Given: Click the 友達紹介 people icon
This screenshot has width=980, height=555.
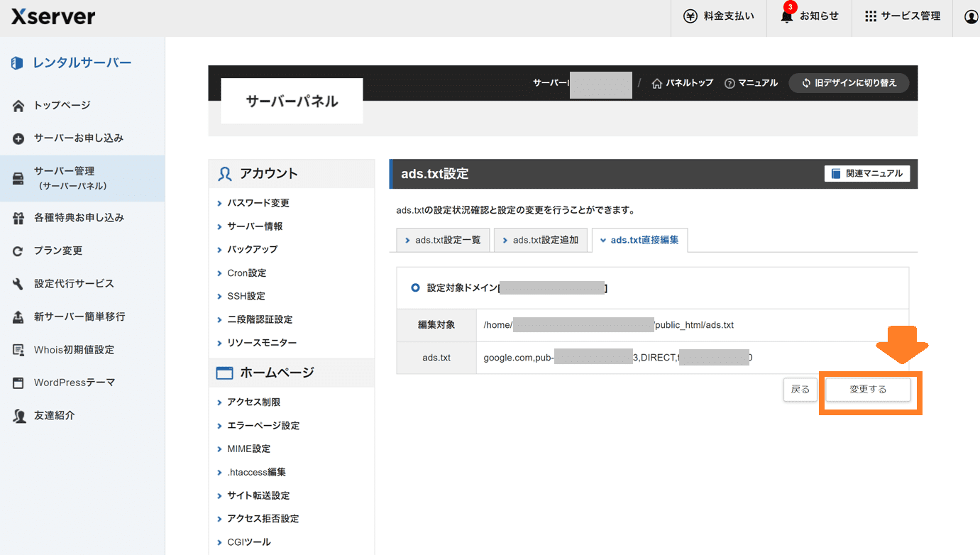Looking at the screenshot, I should 18,416.
